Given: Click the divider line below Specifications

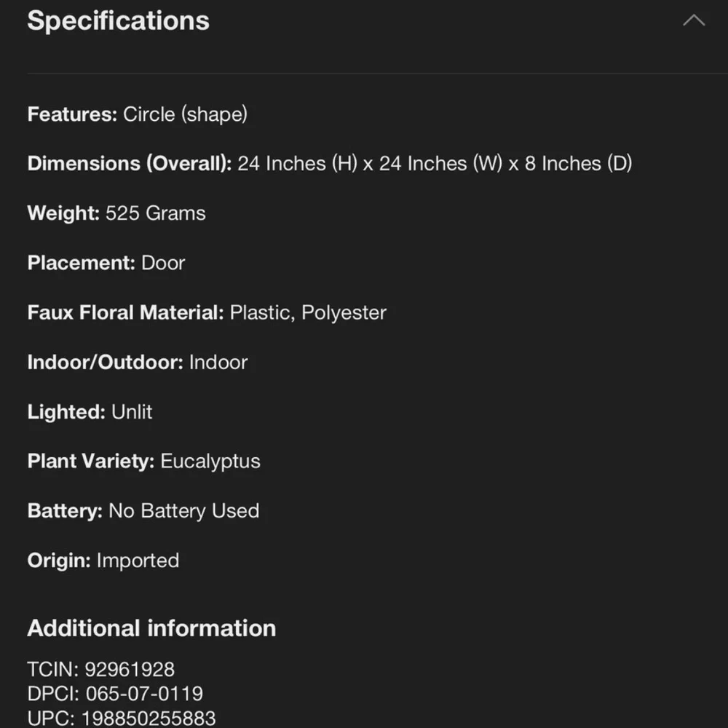Looking at the screenshot, I should pos(377,74).
